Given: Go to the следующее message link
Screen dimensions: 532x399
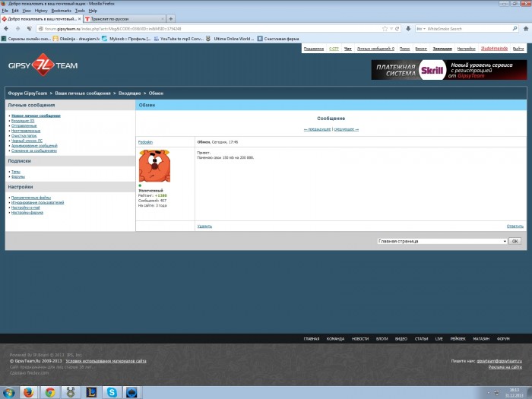Looking at the screenshot, I should [x=346, y=129].
